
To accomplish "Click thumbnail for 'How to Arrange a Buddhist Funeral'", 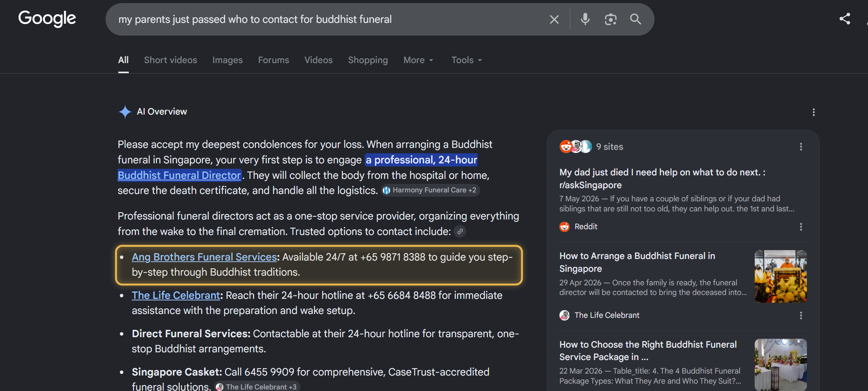I will (781, 276).
